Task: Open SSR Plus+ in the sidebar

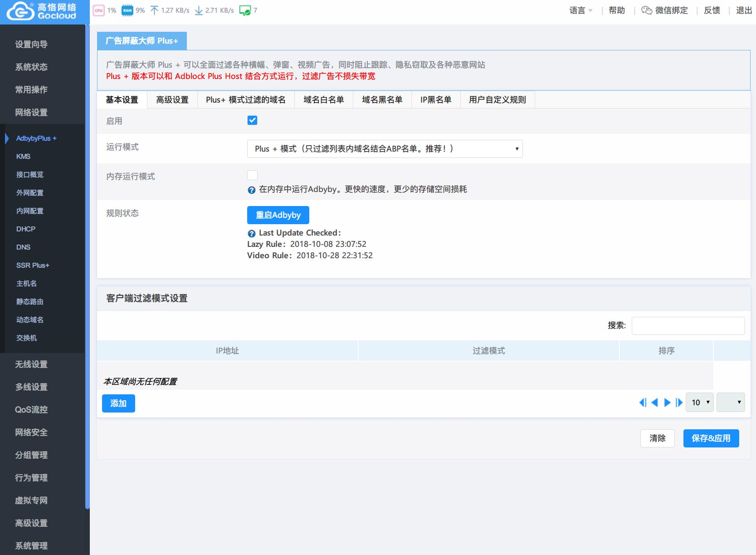Action: coord(33,265)
